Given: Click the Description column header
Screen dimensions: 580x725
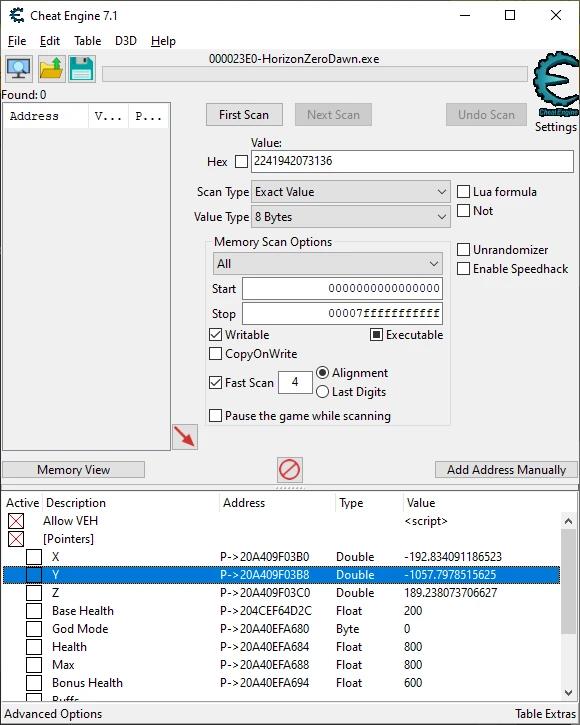Looking at the screenshot, I should (130, 503).
